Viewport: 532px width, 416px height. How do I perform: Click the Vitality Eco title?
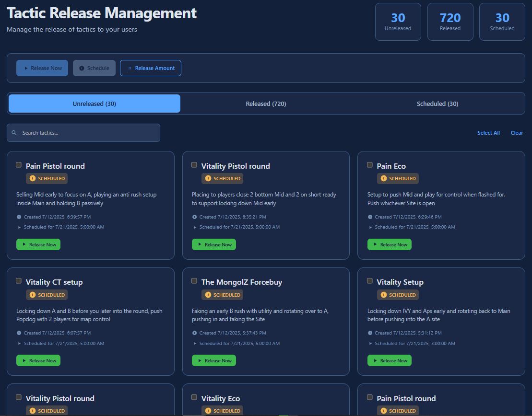coord(221,398)
